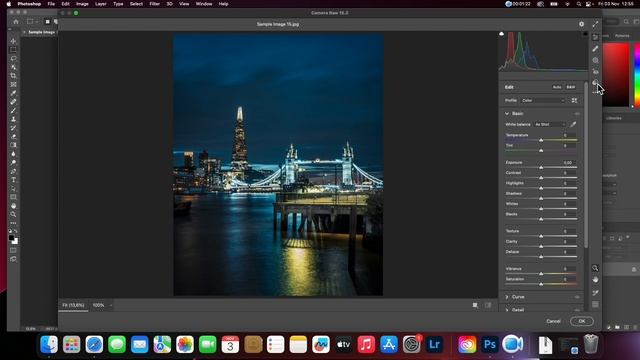
Task: Select the Camera Raw healing brush icon
Action: coord(595,49)
